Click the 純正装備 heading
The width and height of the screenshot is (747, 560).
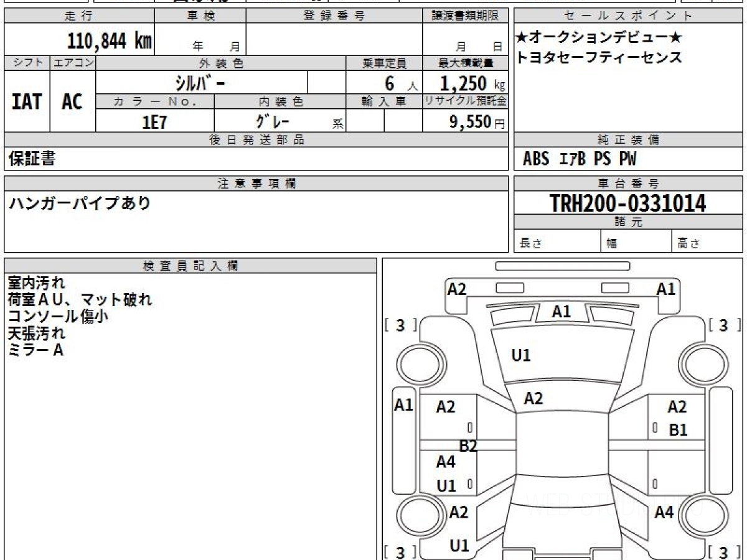628,140
